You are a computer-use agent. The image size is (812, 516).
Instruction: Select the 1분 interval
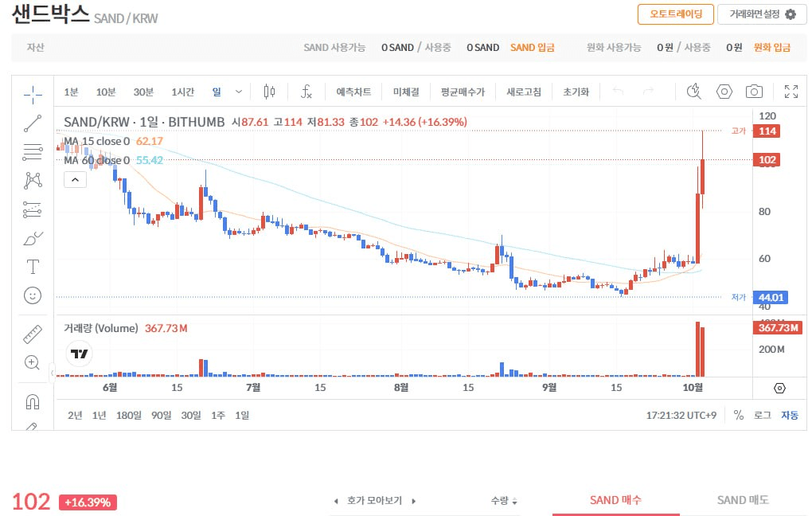(x=71, y=92)
